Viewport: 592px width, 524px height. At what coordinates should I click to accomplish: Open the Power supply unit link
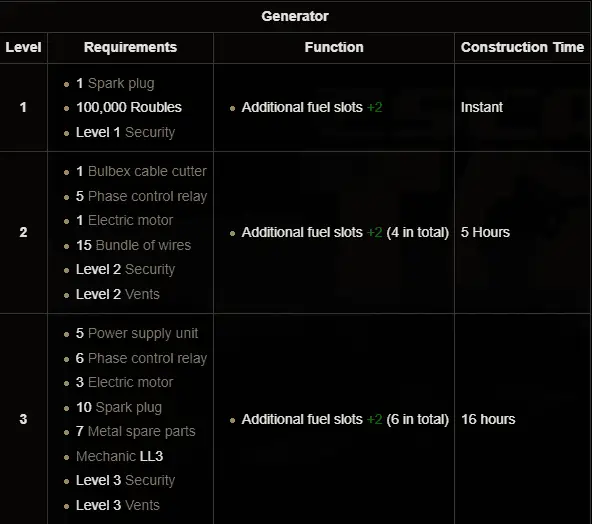[x=143, y=333]
